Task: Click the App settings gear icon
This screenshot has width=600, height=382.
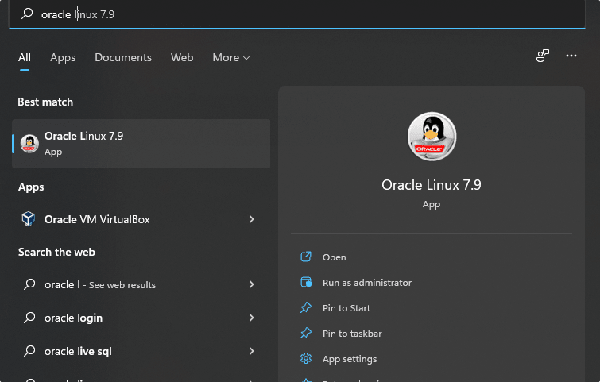Action: (x=306, y=359)
